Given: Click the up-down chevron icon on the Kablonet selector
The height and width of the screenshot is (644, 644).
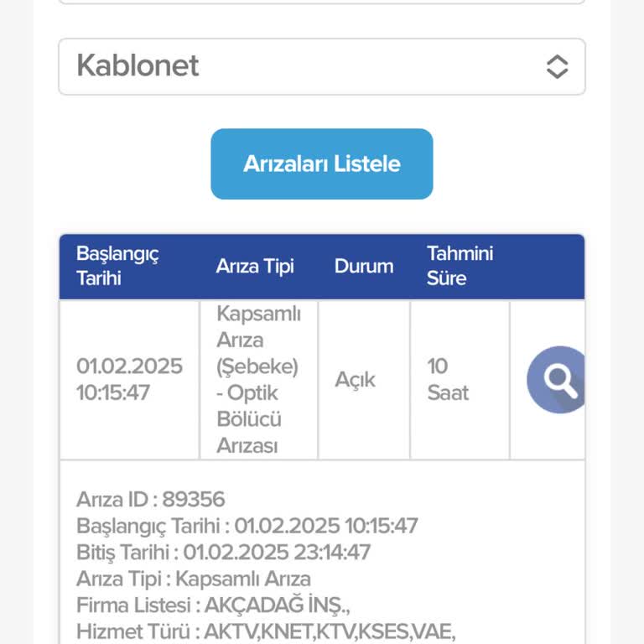Looking at the screenshot, I should pyautogui.click(x=557, y=67).
